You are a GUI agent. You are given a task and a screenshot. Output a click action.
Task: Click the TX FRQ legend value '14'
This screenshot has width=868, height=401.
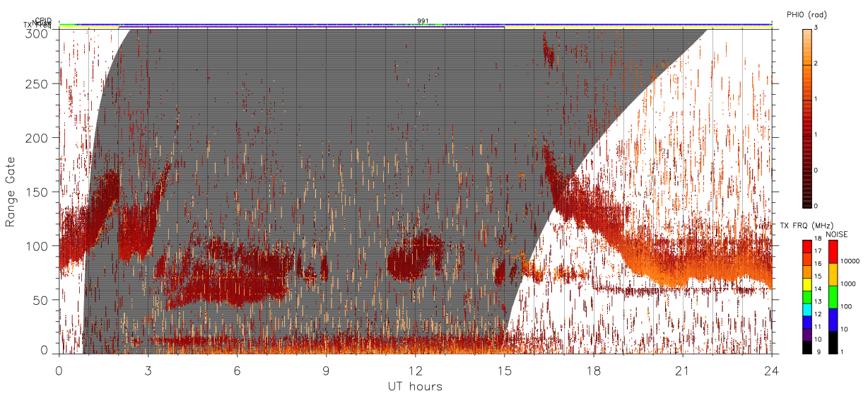click(818, 289)
